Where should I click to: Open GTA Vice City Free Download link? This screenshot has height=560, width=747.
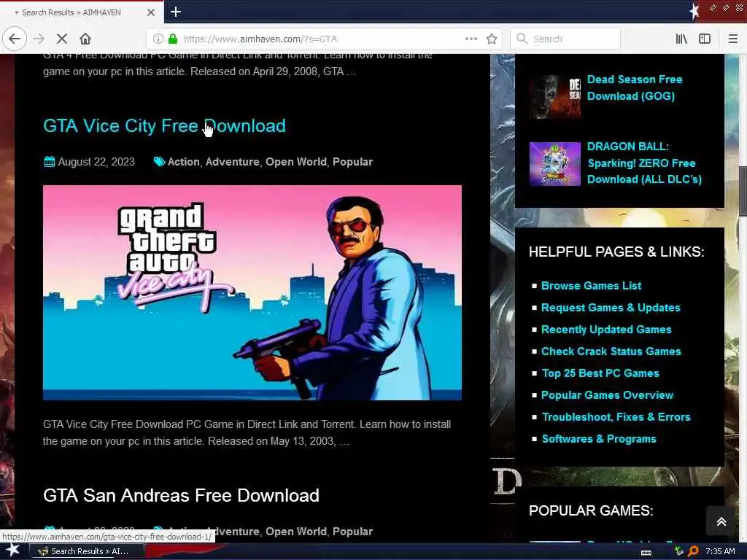click(164, 125)
